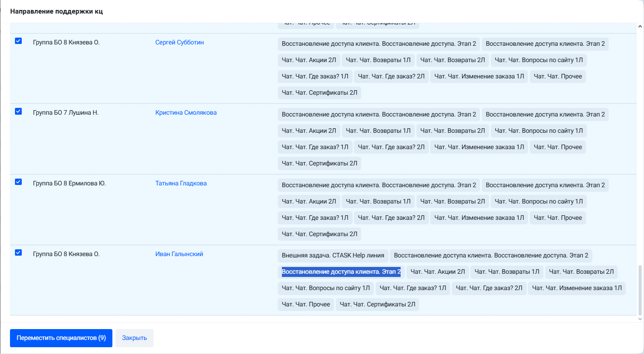Click Чат. Чат. Прочее tag in Смолякова row

tap(557, 147)
